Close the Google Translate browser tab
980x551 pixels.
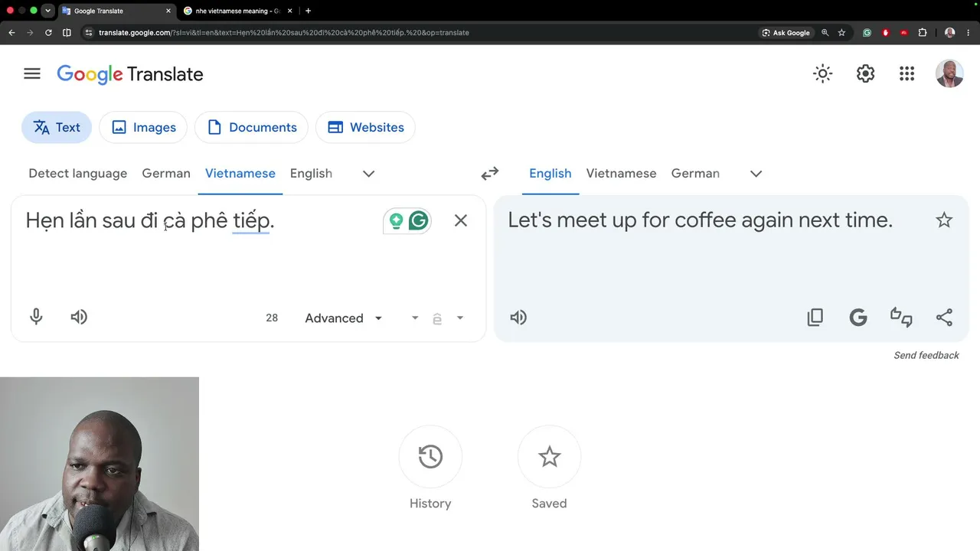168,11
